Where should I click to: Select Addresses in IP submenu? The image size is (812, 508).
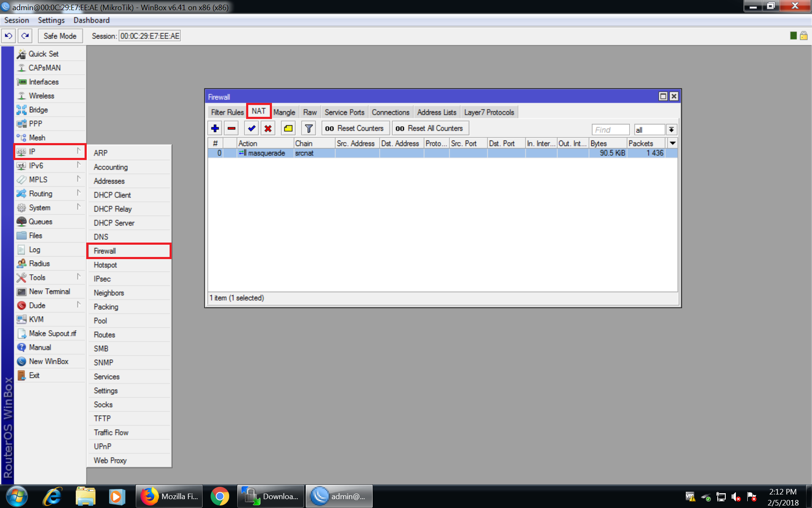tap(129, 181)
